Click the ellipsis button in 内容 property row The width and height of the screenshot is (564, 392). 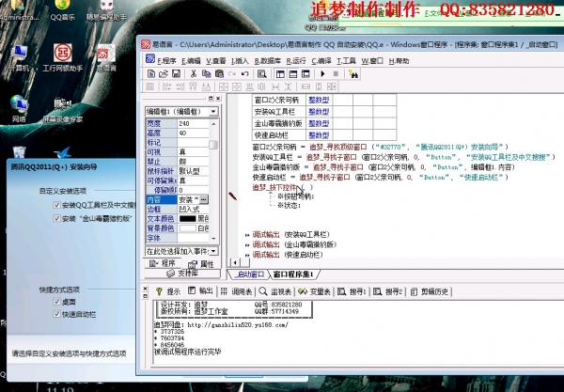204,199
